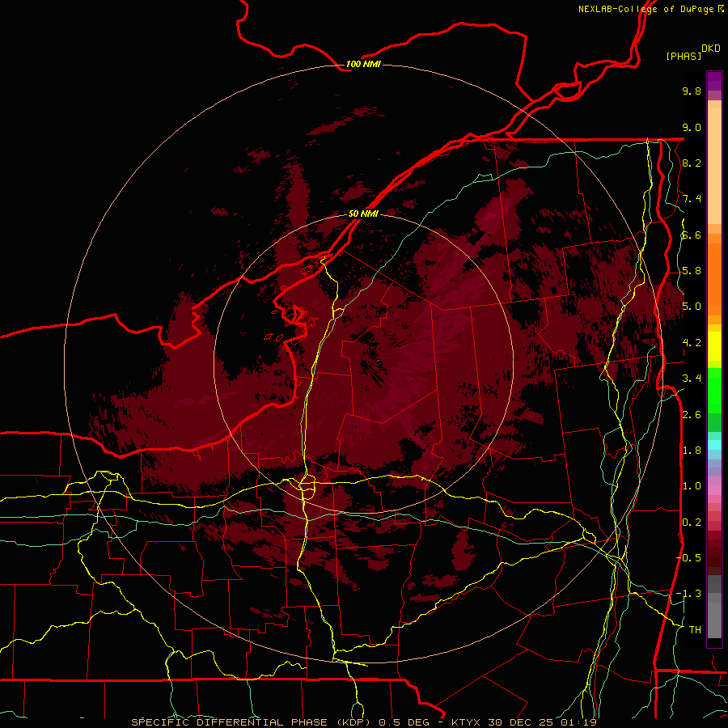Viewport: 728px width, 728px height.
Task: Click the [PHAS] label above the color scale
Action: point(684,56)
